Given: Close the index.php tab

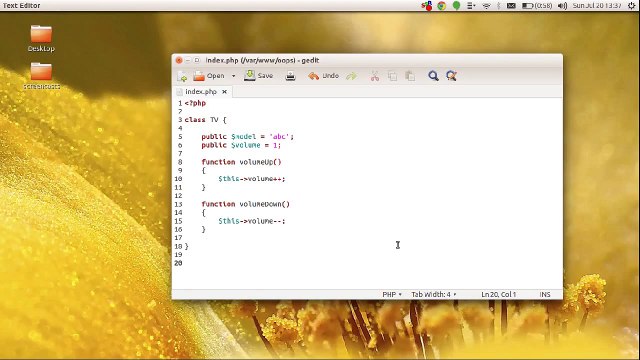Looking at the screenshot, I should [x=224, y=92].
